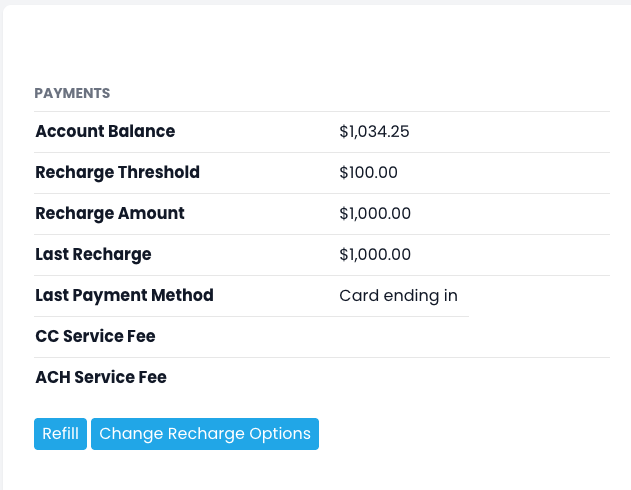Click the $100.00 threshold value
The image size is (631, 490).
click(x=368, y=172)
